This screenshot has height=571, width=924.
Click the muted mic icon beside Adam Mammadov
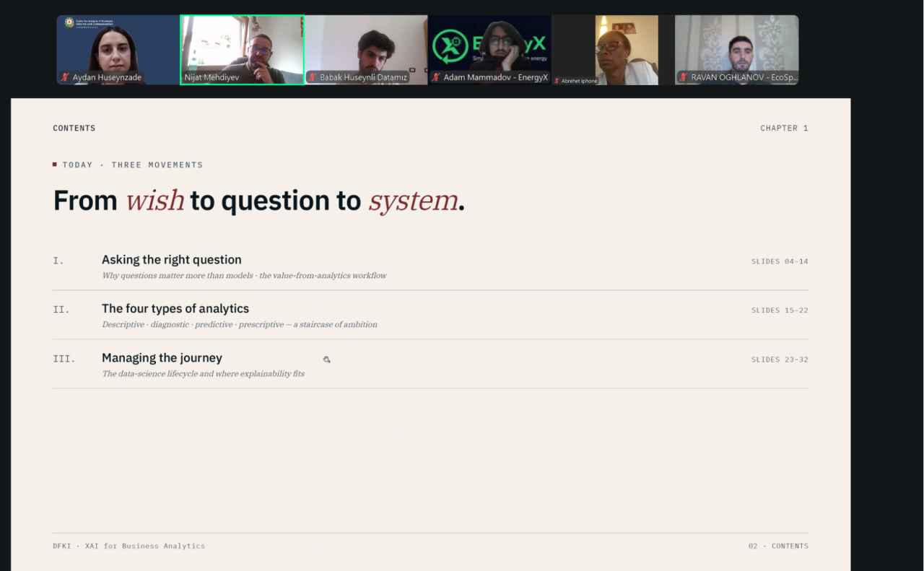tap(436, 77)
